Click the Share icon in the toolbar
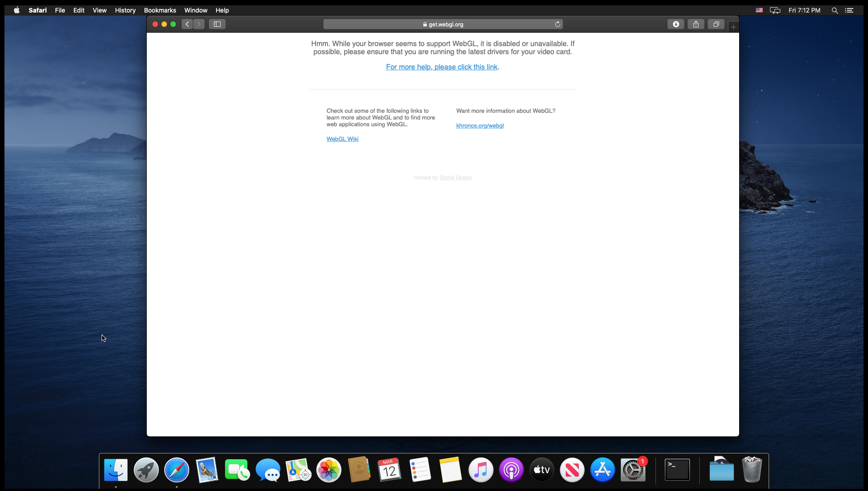868x491 pixels. click(x=696, y=24)
